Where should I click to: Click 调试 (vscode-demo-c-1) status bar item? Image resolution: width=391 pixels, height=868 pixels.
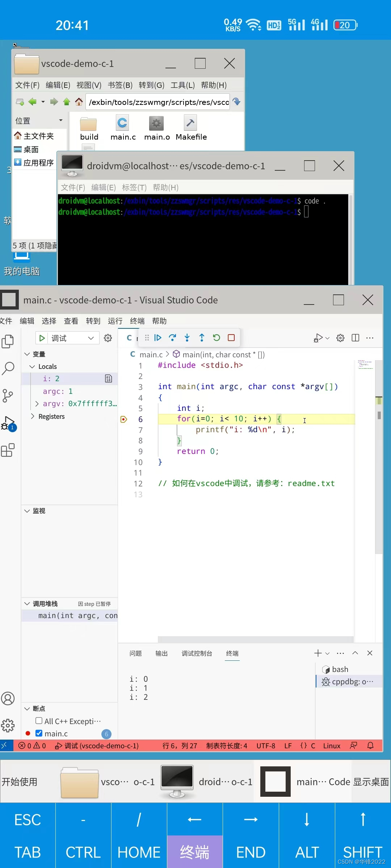point(97,746)
